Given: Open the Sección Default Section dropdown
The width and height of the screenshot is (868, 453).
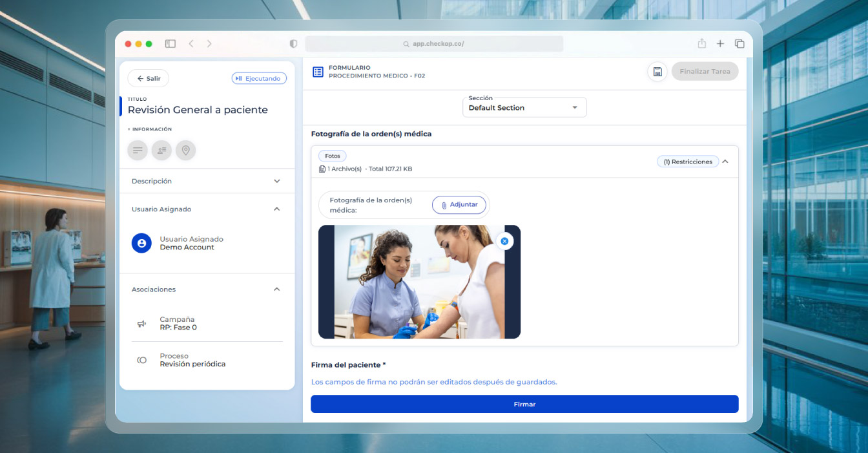Looking at the screenshot, I should click(524, 107).
